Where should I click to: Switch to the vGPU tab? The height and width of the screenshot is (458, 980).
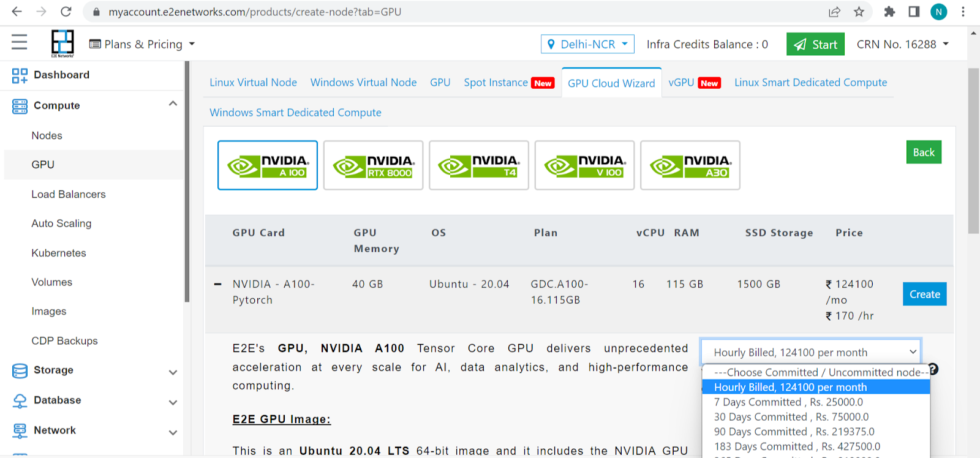[x=695, y=82]
